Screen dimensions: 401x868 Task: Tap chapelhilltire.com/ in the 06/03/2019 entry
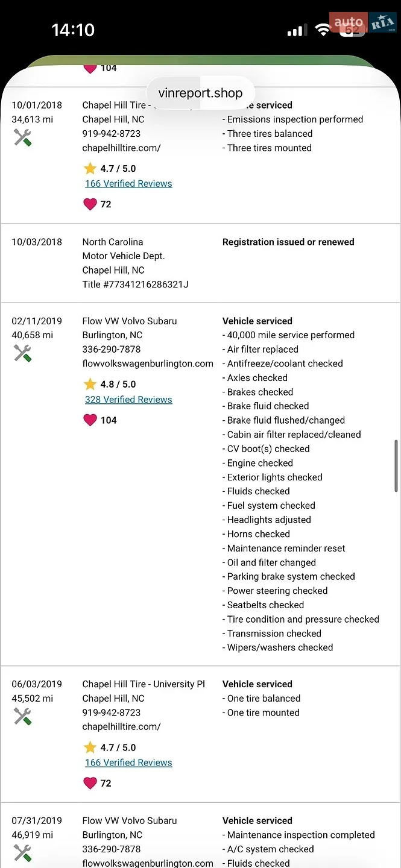click(x=122, y=727)
